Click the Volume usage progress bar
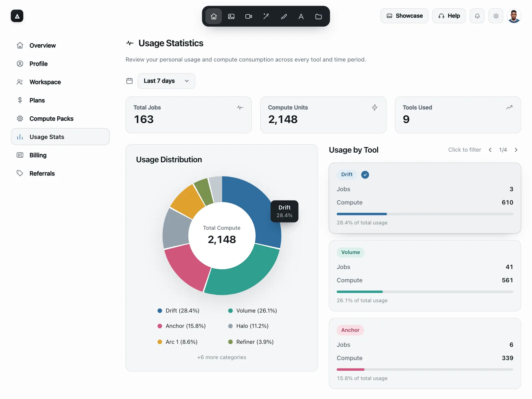The image size is (532, 399). (425, 292)
